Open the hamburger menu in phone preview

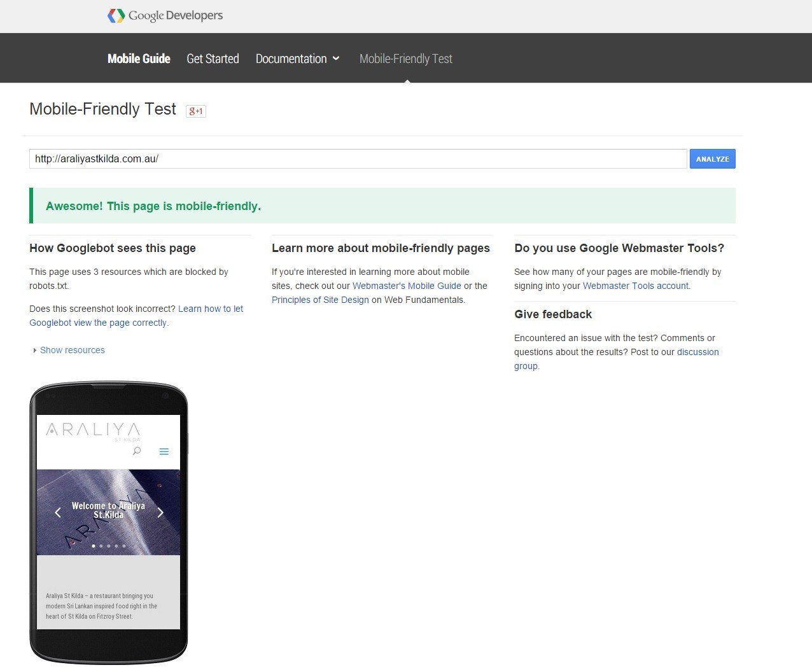[x=164, y=451]
